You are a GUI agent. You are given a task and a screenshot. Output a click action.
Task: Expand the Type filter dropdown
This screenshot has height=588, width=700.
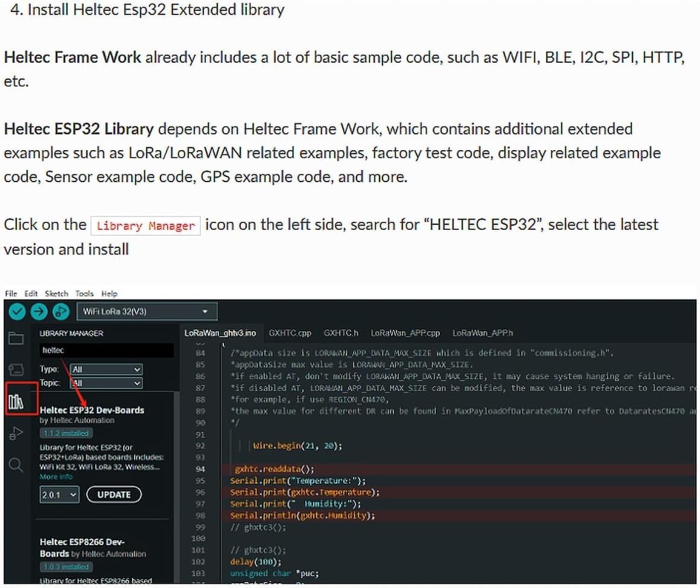(106, 370)
